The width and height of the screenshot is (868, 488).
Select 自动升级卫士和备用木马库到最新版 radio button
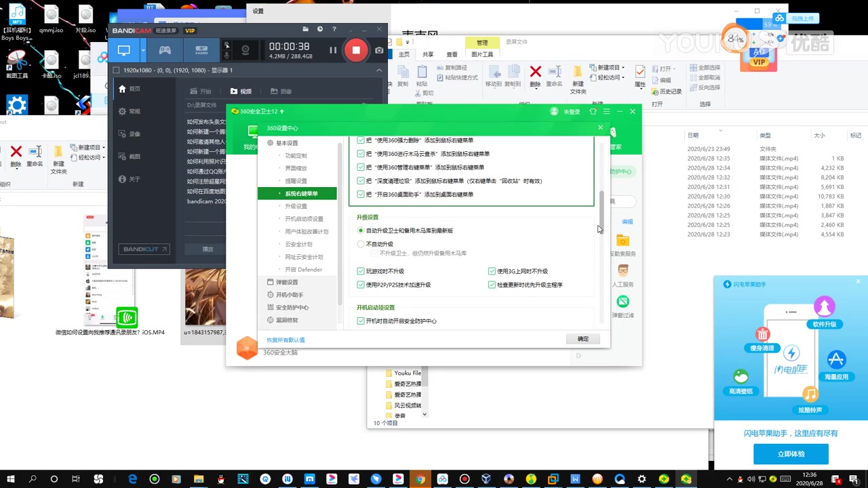[361, 230]
